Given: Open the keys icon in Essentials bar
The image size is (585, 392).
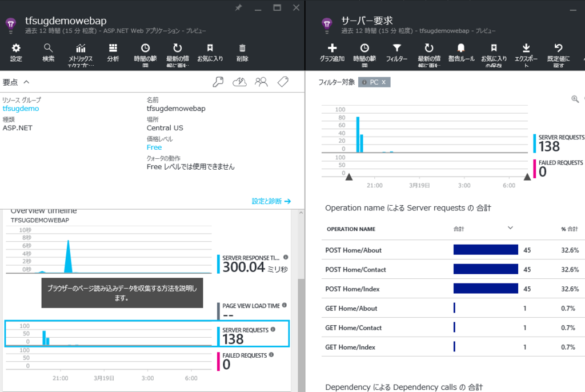Looking at the screenshot, I should 218,82.
